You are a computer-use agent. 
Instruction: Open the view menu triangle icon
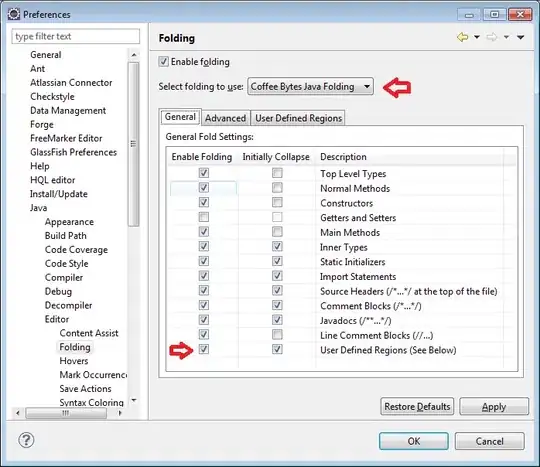click(520, 37)
